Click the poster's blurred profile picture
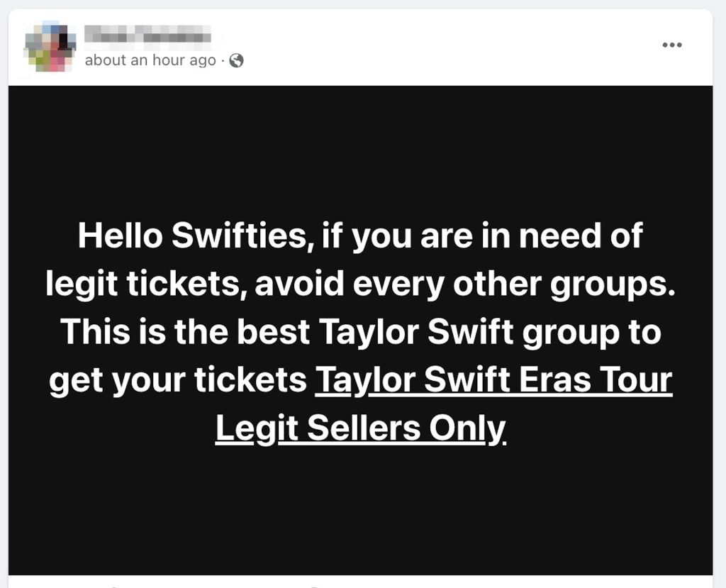726x588 pixels. click(x=49, y=47)
